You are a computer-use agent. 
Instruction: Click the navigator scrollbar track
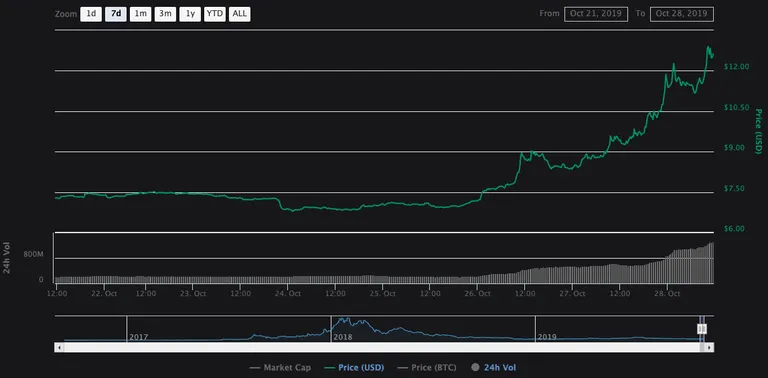pos(381,348)
